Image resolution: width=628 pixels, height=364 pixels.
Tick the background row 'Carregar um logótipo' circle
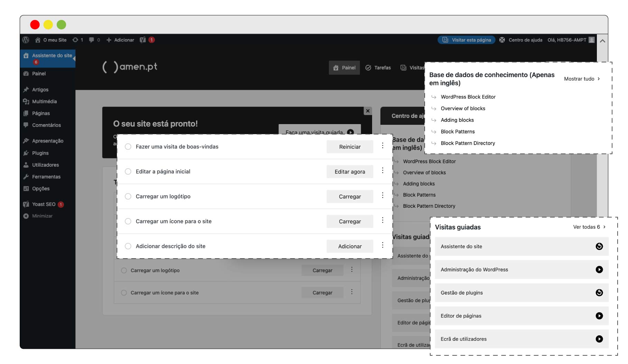124,270
